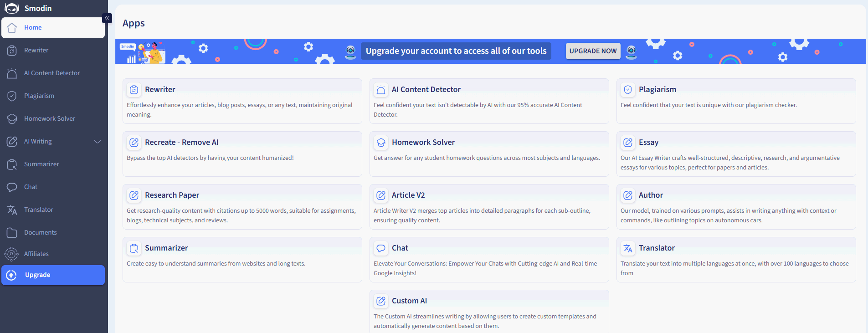
Task: Select Plagiarism in the sidebar
Action: coord(53,96)
